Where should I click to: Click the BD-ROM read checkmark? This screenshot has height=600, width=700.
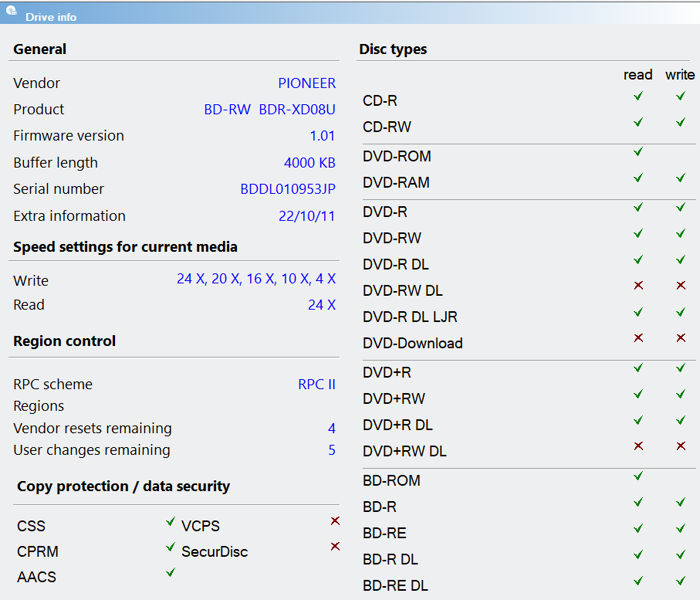(638, 475)
